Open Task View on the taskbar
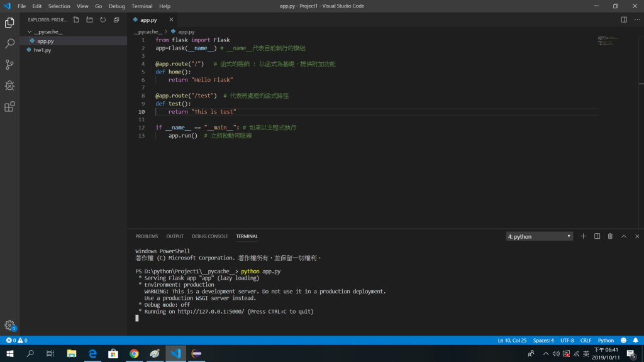 coord(50,353)
